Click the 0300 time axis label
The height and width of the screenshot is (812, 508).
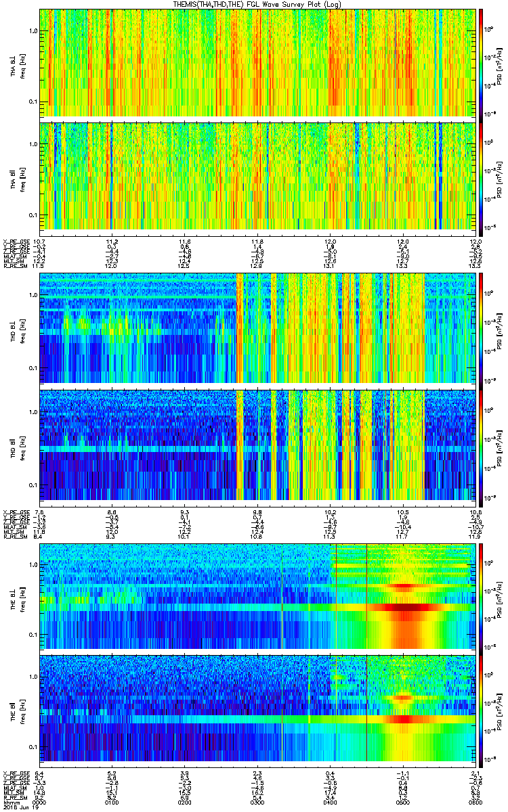257,801
